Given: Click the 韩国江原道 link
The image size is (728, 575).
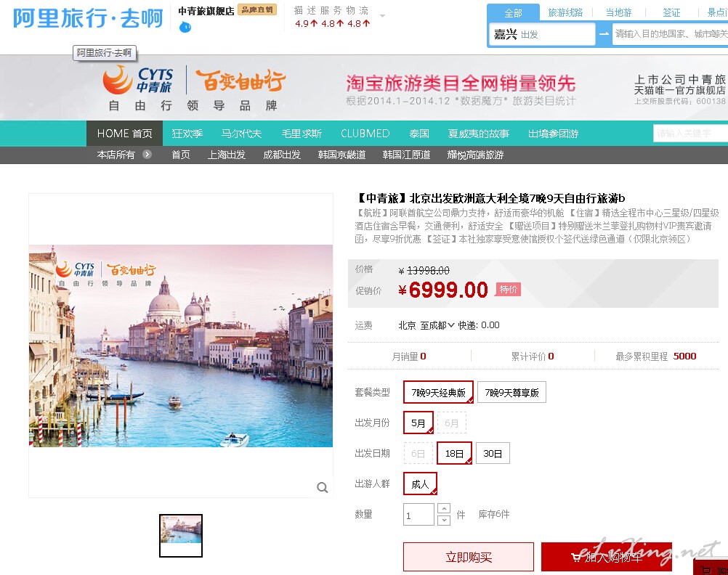Looking at the screenshot, I should (406, 155).
